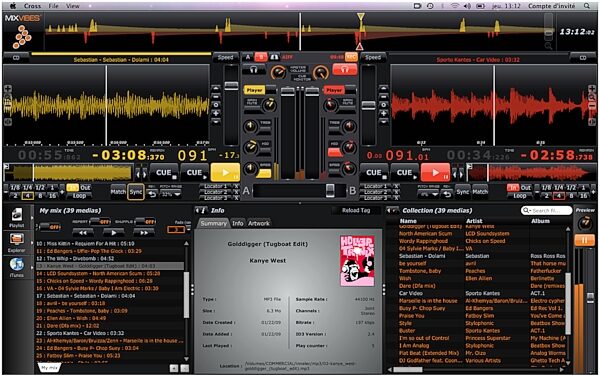Click deck A CUE stop button
The height and width of the screenshot is (375, 600).
point(164,173)
